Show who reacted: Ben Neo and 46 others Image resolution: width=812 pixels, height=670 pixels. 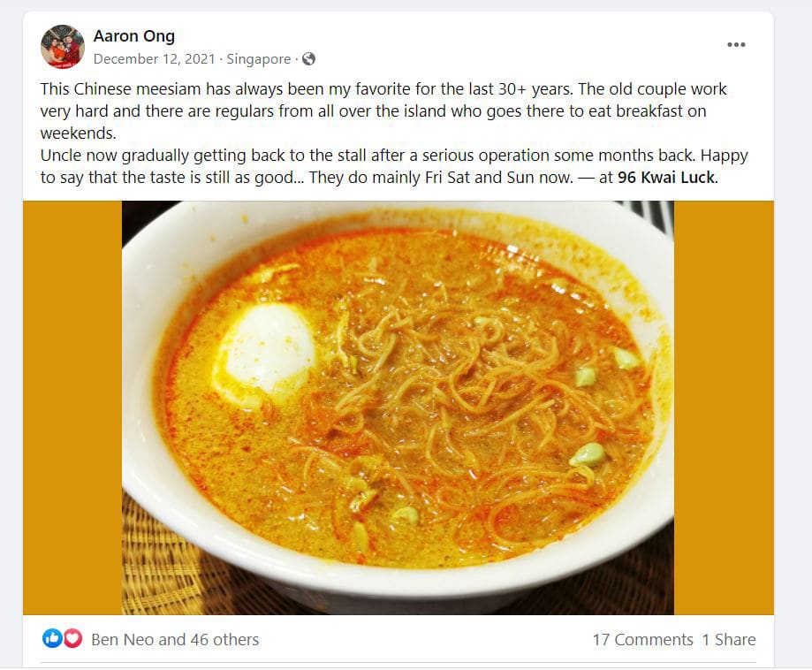(x=175, y=639)
